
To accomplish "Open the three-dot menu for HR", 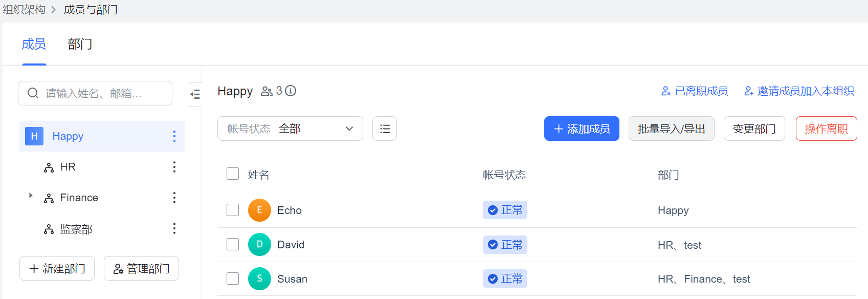I will point(174,167).
